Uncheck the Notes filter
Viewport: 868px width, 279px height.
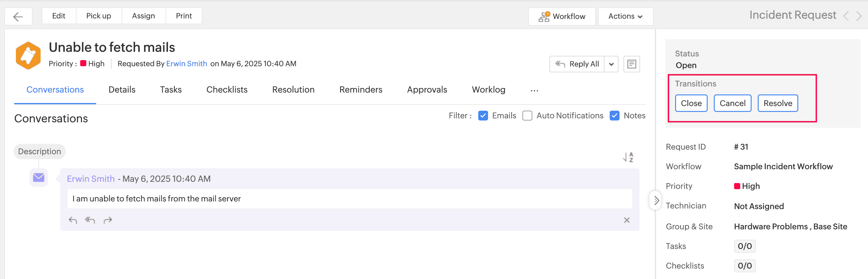[x=615, y=116]
